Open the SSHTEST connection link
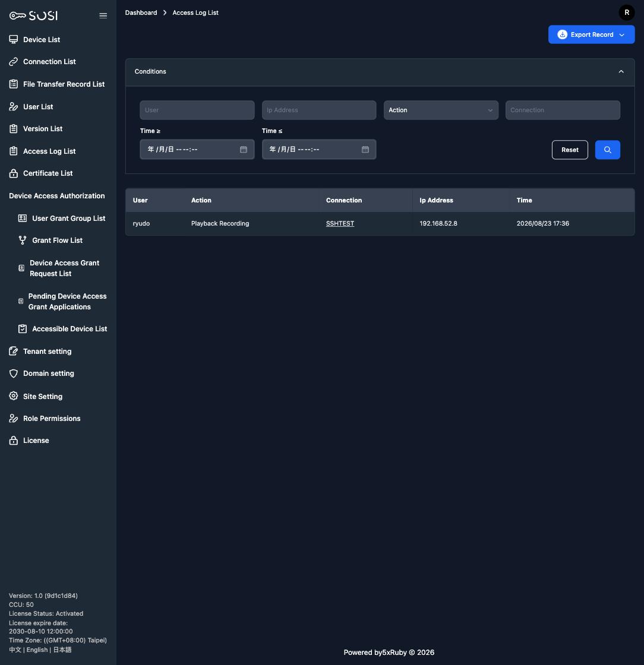644x665 pixels. [340, 223]
